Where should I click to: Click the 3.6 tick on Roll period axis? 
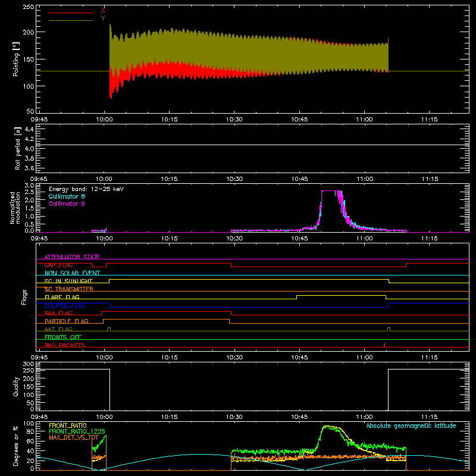pyautogui.click(x=29, y=168)
